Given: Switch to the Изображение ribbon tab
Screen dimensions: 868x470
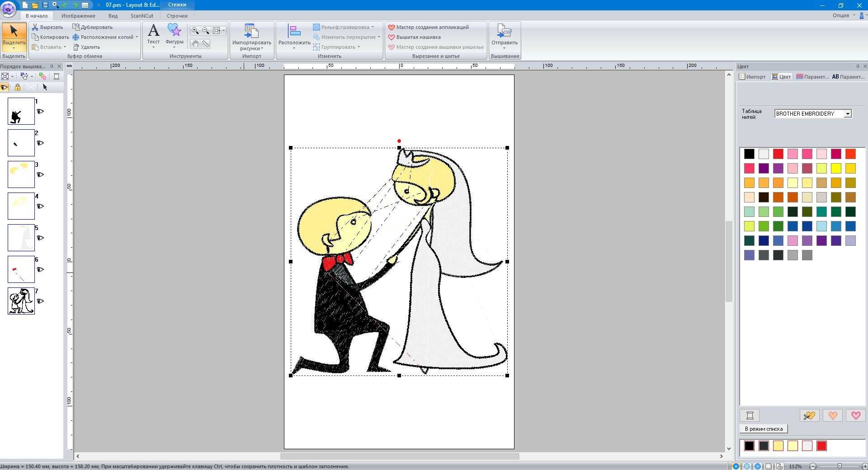Looking at the screenshot, I should coord(78,16).
